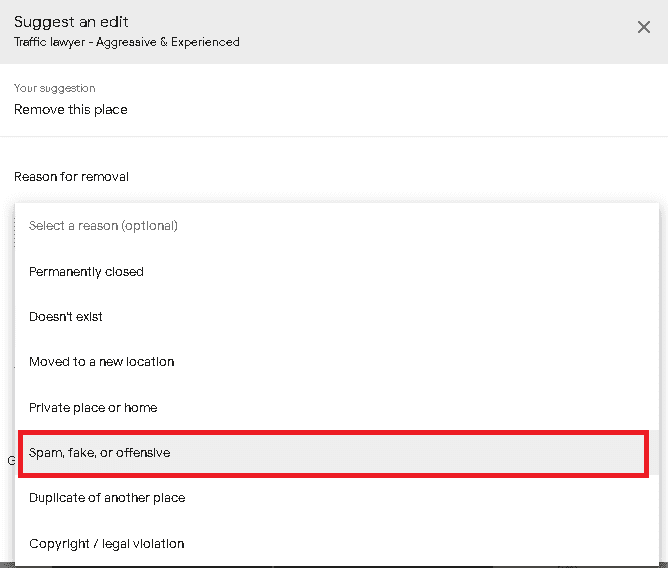This screenshot has width=668, height=568.
Task: Pick Moved to a new location
Action: click(102, 362)
